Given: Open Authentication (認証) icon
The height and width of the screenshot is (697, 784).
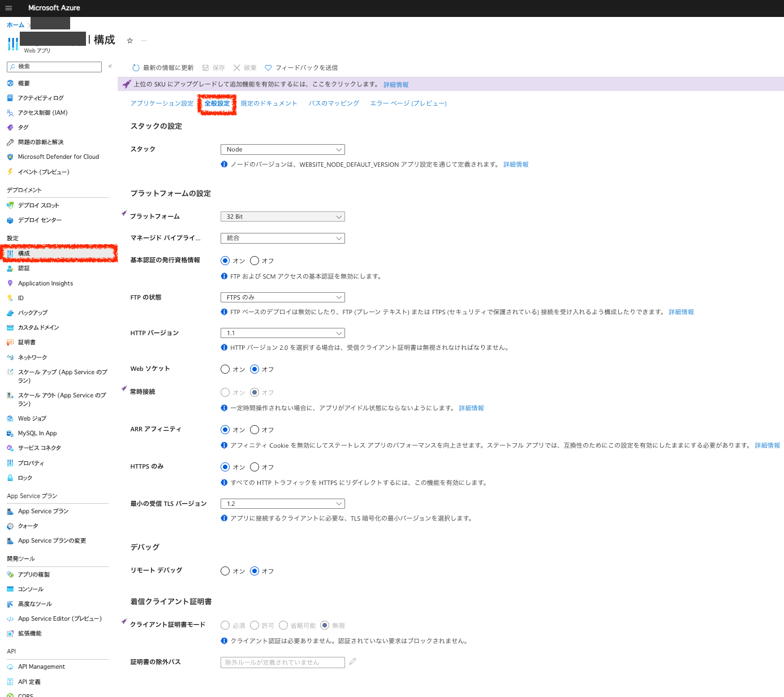Looking at the screenshot, I should click(x=10, y=268).
